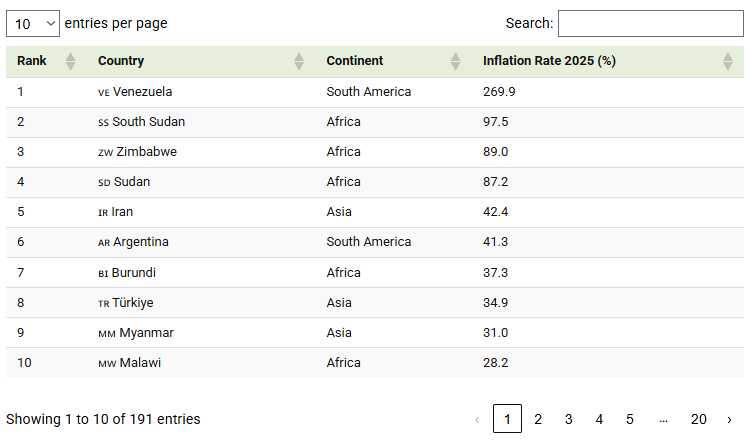
Task: Jump to last page 20
Action: click(x=698, y=419)
